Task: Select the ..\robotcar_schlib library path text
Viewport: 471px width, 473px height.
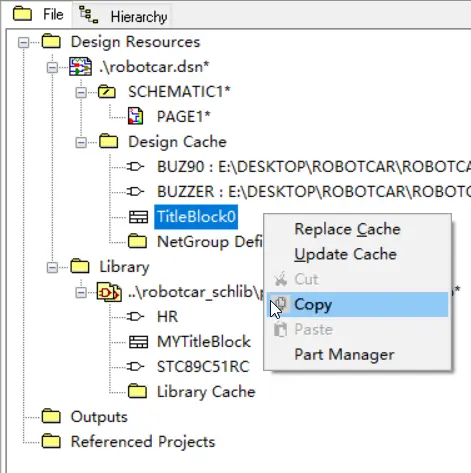Action: coord(196,292)
